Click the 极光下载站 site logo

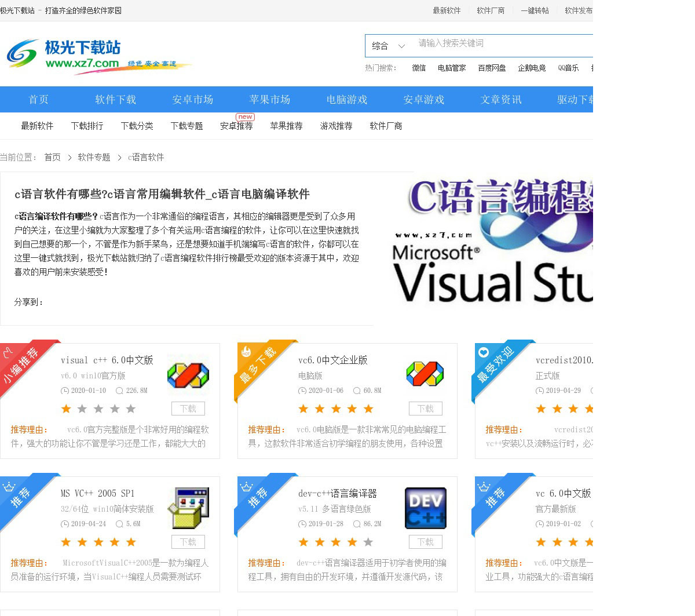pyautogui.click(x=98, y=56)
